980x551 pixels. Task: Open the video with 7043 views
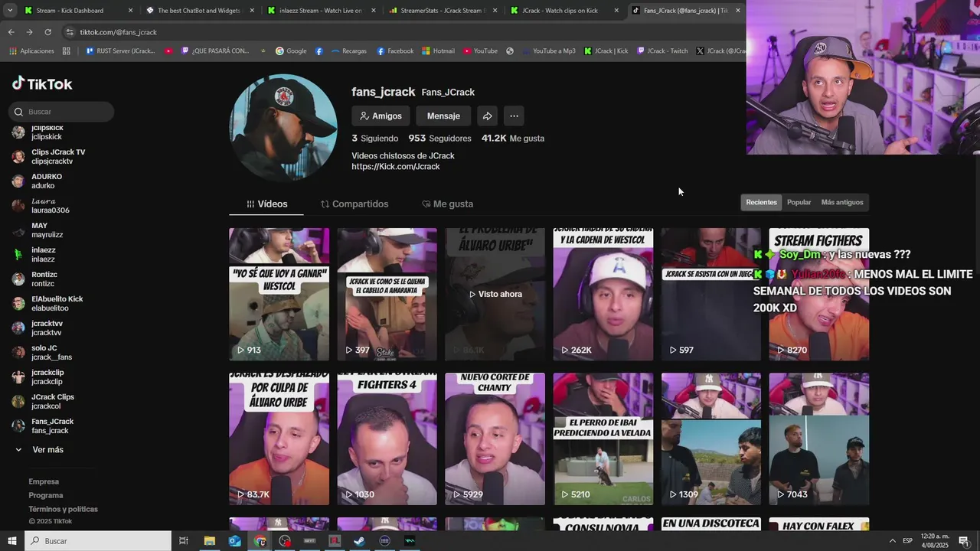pyautogui.click(x=819, y=439)
